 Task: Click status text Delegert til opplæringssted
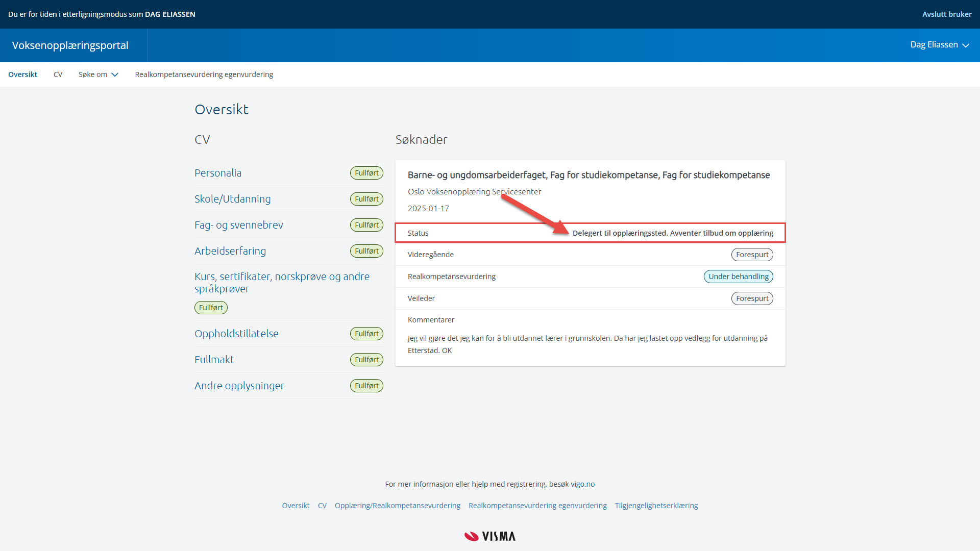tap(673, 233)
